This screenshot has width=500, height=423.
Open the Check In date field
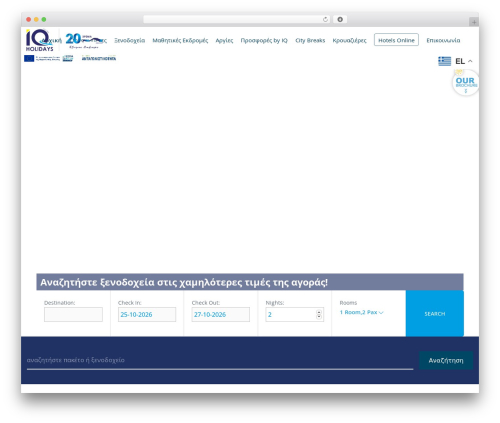tap(147, 314)
